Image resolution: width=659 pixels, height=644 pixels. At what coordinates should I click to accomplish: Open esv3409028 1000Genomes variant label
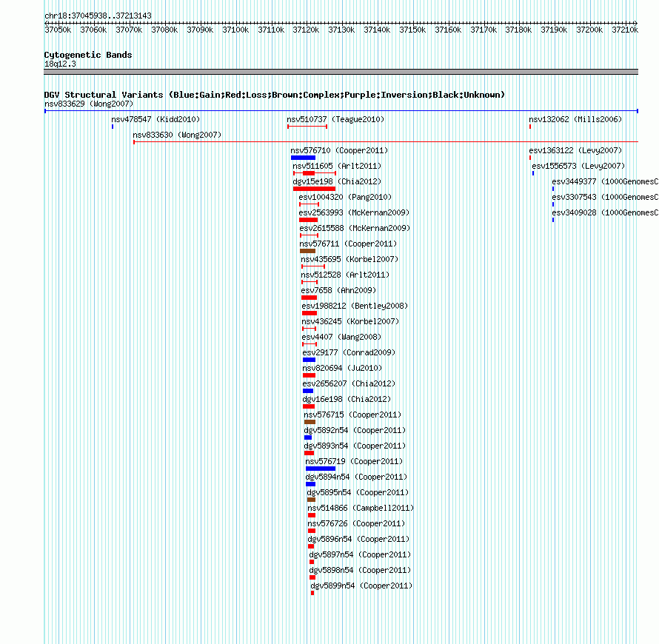pos(605,212)
